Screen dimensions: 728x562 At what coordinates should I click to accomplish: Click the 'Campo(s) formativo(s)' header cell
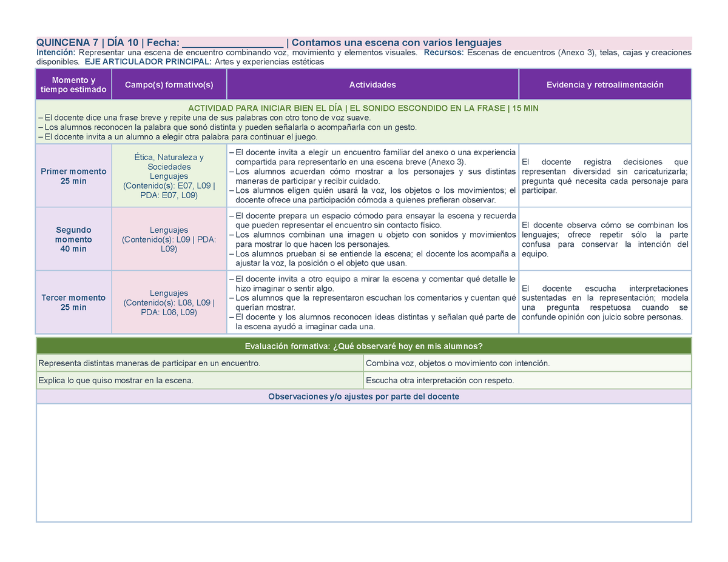pos(169,85)
